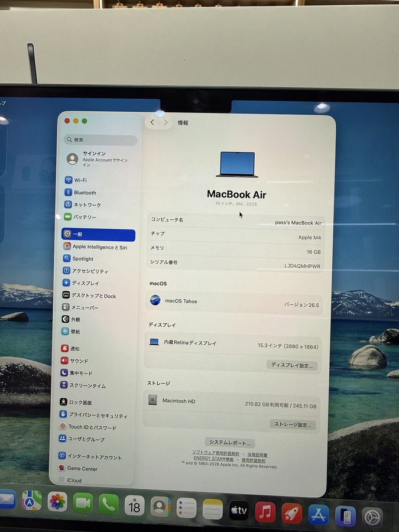
Task: Open Mail from the Dock
Action: point(7,499)
